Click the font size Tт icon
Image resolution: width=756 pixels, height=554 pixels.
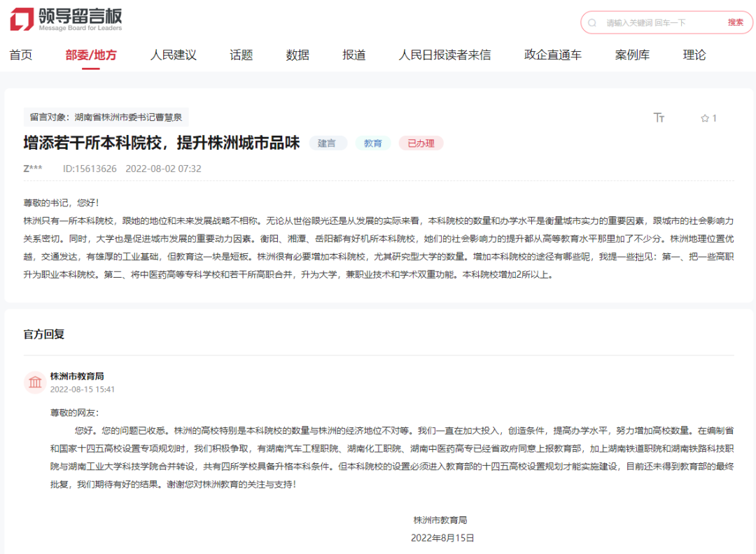tap(659, 118)
